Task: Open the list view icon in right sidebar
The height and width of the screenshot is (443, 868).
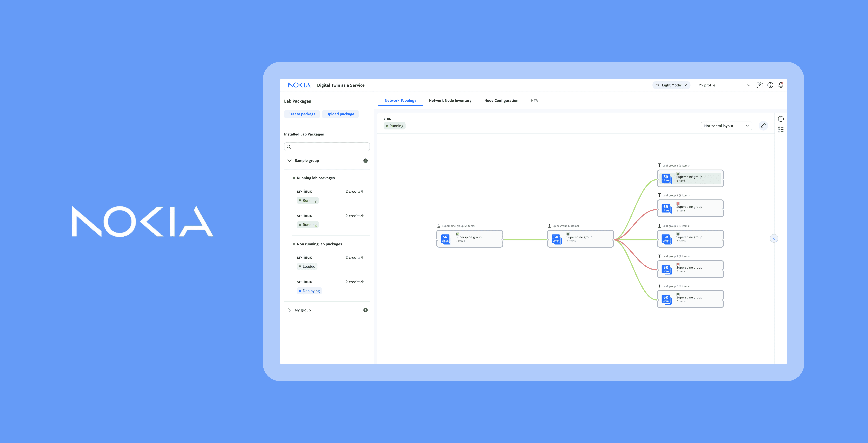Action: pyautogui.click(x=781, y=129)
